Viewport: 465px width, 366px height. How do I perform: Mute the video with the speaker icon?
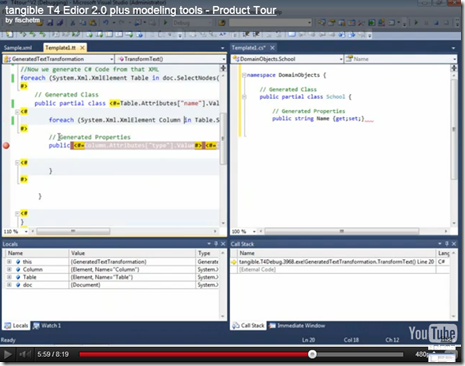25,354
